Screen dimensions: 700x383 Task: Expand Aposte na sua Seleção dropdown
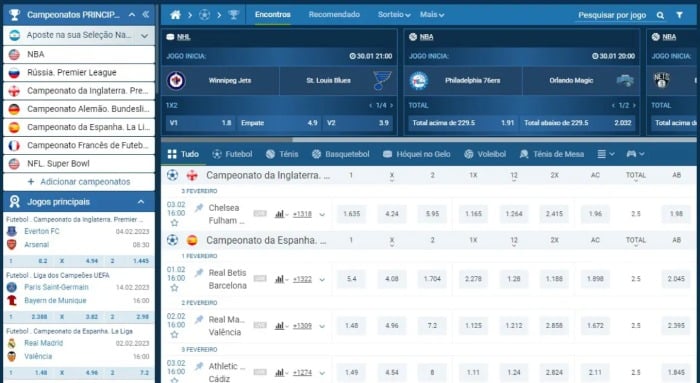point(144,35)
